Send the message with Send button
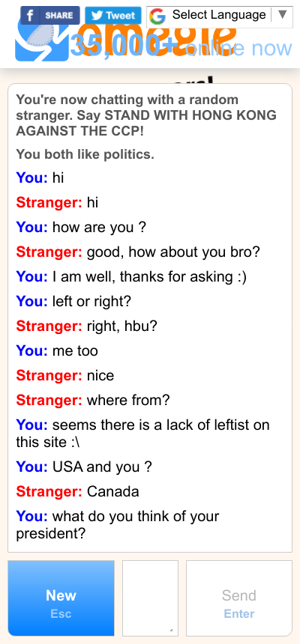Screen dimensions: 300x644 coord(239,598)
